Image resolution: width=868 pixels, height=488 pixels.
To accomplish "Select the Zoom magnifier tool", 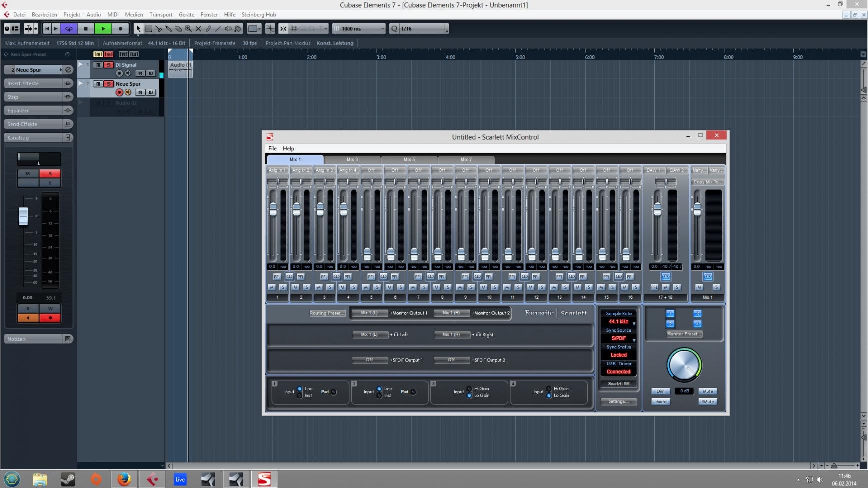I will point(188,29).
